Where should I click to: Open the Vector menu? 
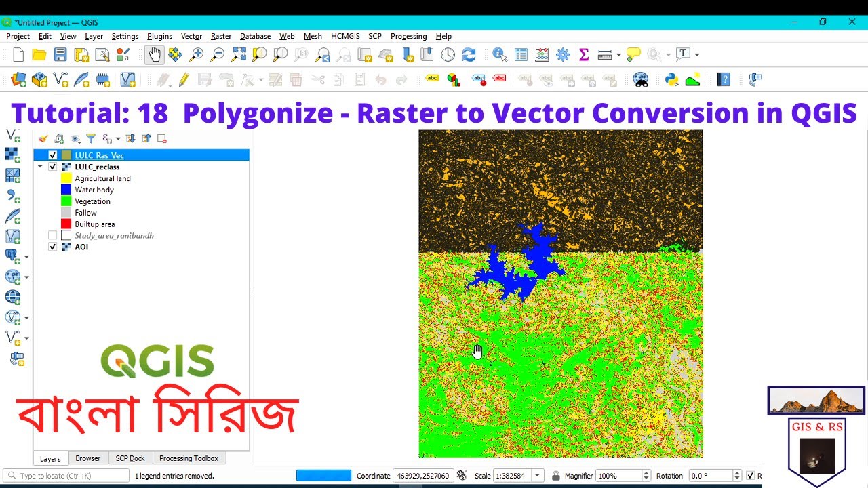tap(191, 36)
